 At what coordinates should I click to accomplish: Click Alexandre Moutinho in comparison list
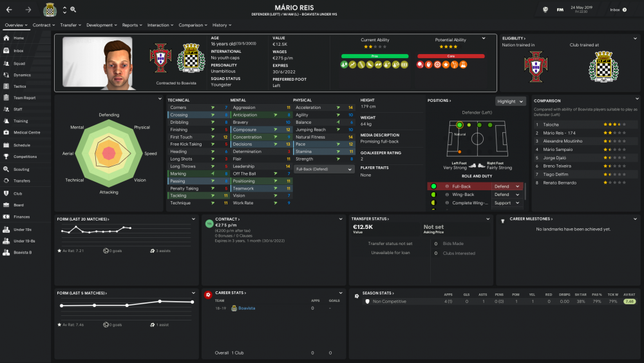coord(563,141)
